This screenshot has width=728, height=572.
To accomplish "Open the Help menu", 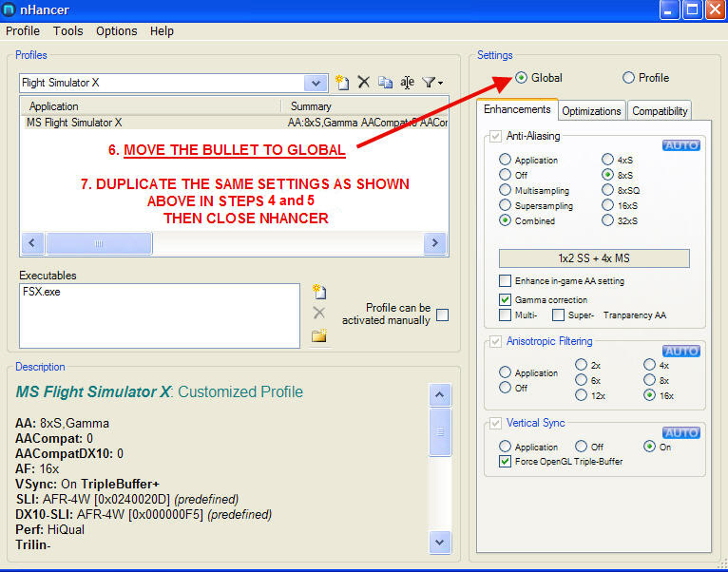I will 162,31.
